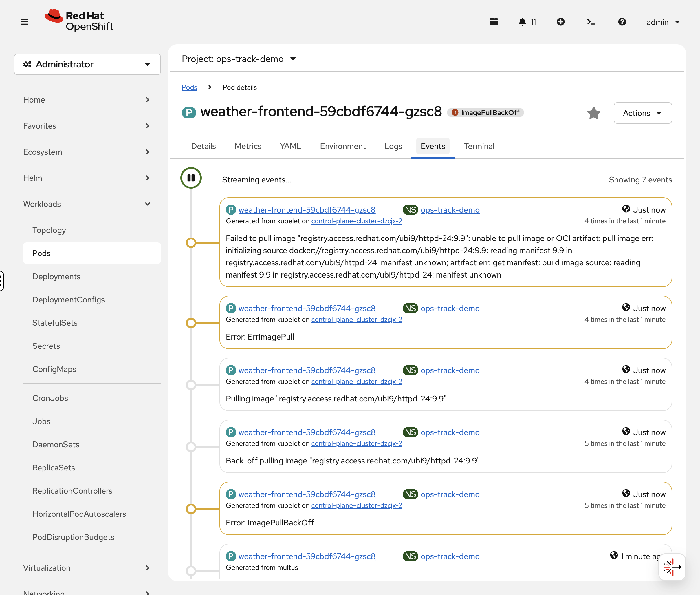Image resolution: width=700 pixels, height=595 pixels.
Task: Toggle the favorite star for this pod
Action: pos(594,113)
